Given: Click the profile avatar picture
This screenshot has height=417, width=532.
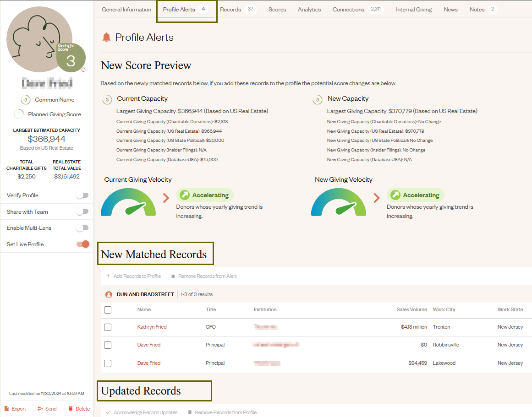Looking at the screenshot, I should pos(39,39).
